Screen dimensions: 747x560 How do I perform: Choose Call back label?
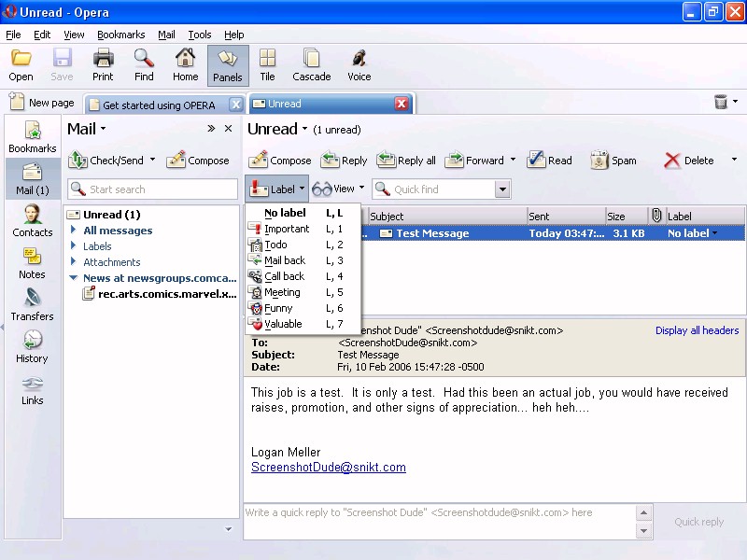pyautogui.click(x=303, y=276)
